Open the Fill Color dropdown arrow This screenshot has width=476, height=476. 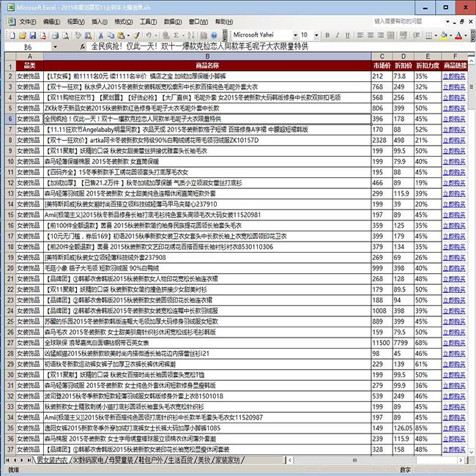click(x=450, y=36)
